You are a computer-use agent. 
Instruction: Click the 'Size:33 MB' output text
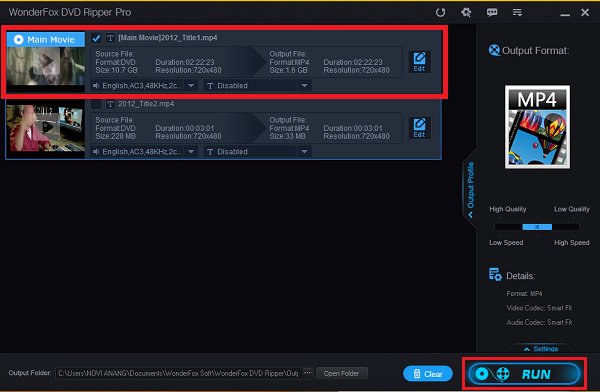[x=287, y=136]
